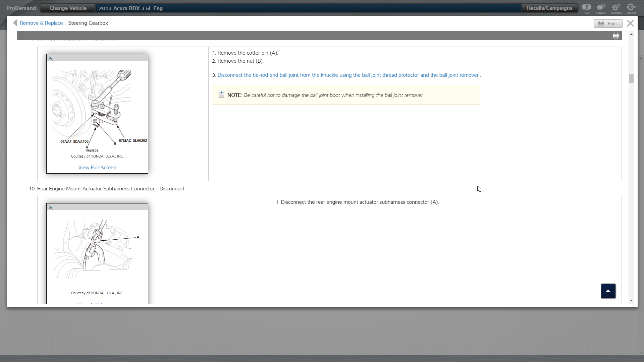This screenshot has height=362, width=644.
Task: Click the scrollbar down arrow
Action: pyautogui.click(x=631, y=301)
